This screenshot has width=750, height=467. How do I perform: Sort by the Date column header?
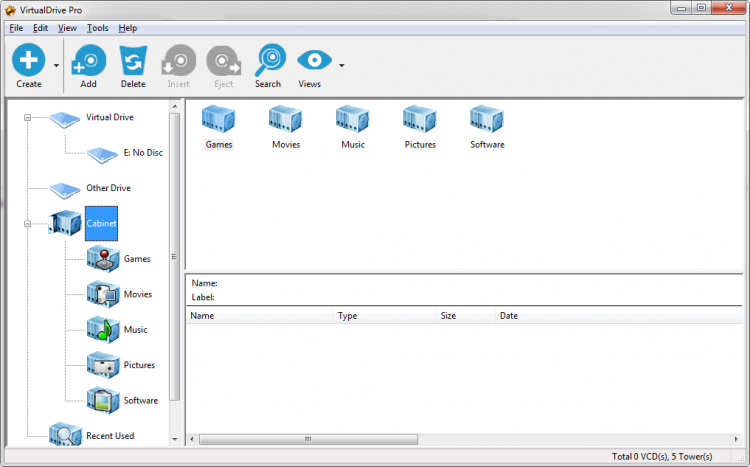point(618,316)
